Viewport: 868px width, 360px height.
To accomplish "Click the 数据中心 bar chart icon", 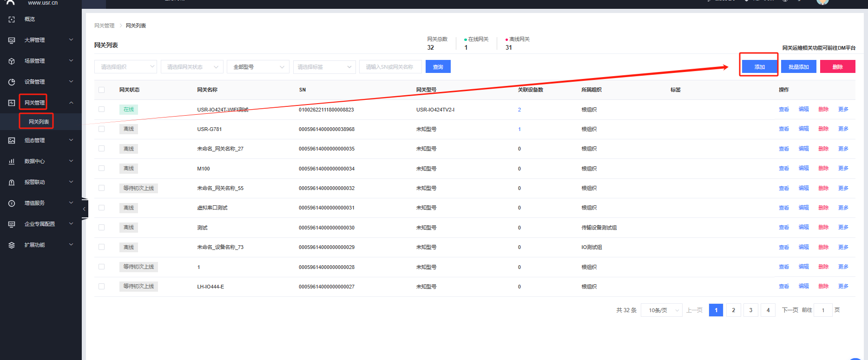I will [x=12, y=161].
